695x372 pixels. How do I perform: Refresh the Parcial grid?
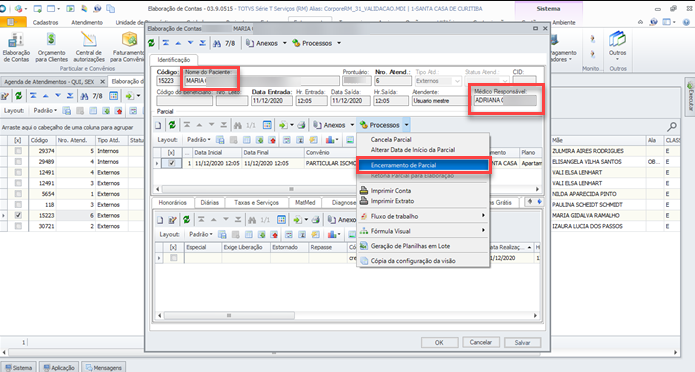(x=172, y=125)
